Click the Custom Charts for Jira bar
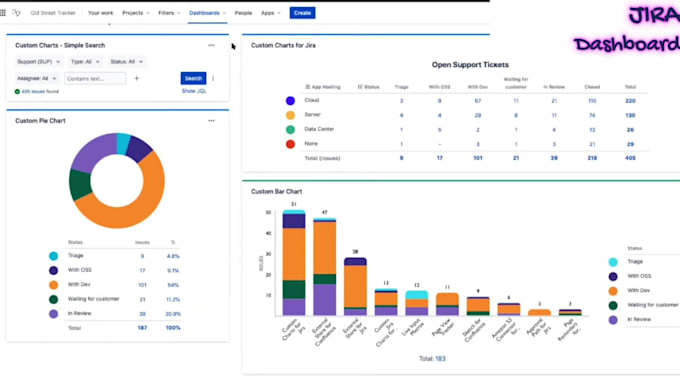This screenshot has height=383, width=680. coord(294,263)
